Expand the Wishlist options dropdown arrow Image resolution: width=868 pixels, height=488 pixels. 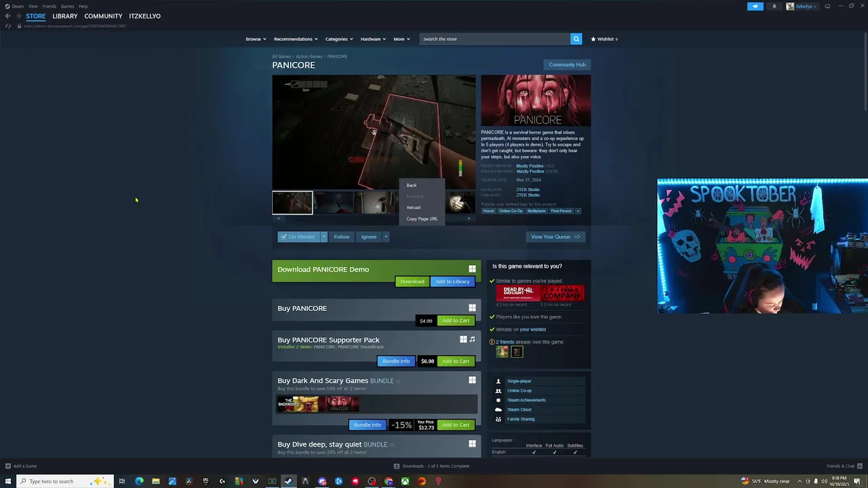[323, 237]
